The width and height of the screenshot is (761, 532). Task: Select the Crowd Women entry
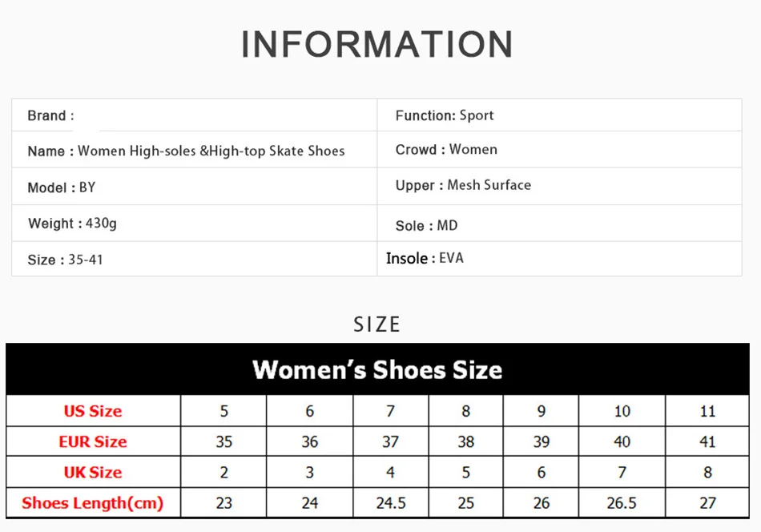[x=446, y=150]
